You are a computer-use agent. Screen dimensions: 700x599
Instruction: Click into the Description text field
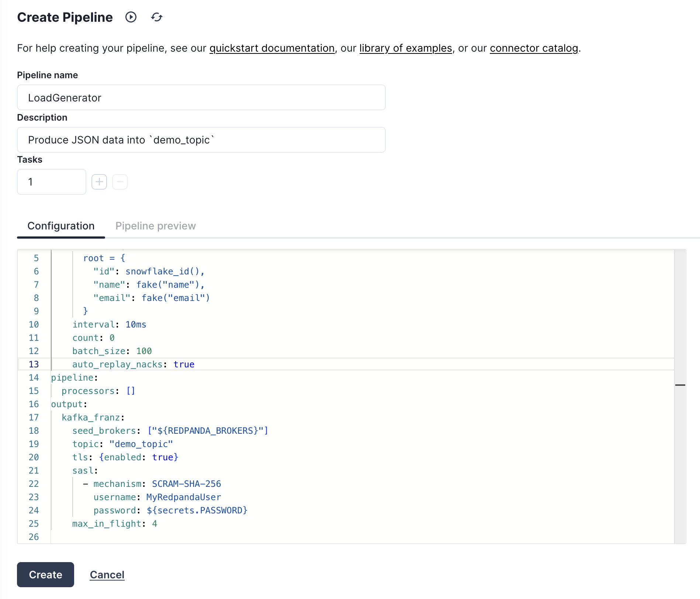pyautogui.click(x=201, y=140)
